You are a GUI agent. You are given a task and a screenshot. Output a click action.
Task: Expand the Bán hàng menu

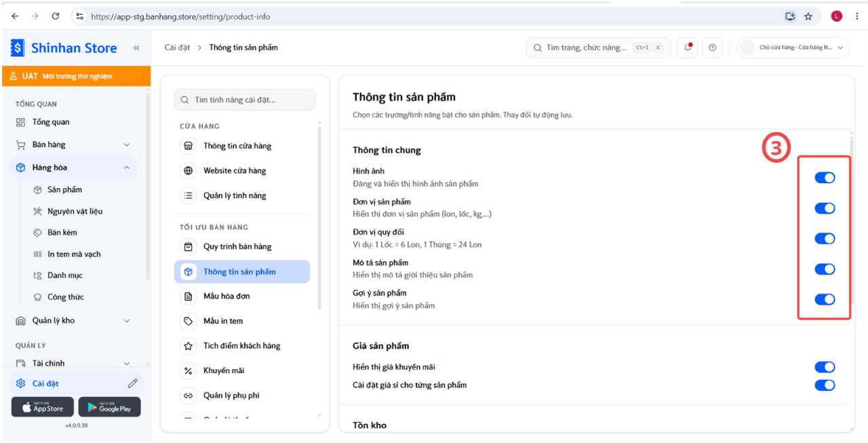click(73, 145)
